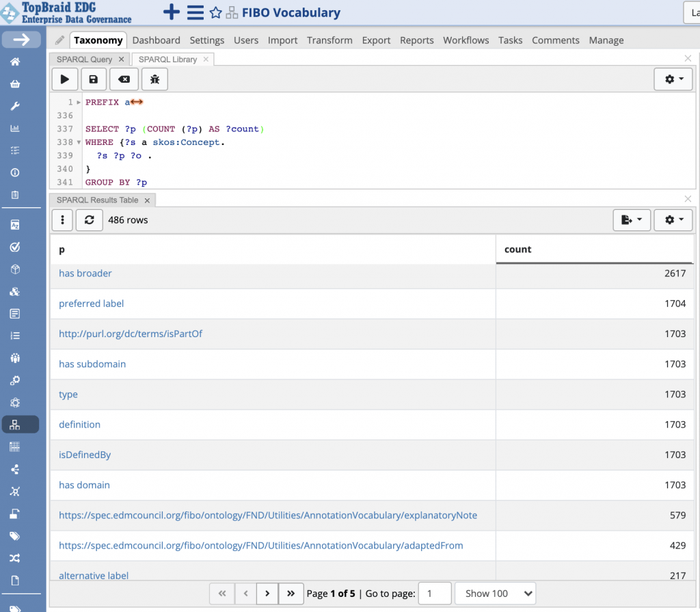This screenshot has width=700, height=612.
Task: Clear the query editor with backspace icon
Action: point(124,79)
